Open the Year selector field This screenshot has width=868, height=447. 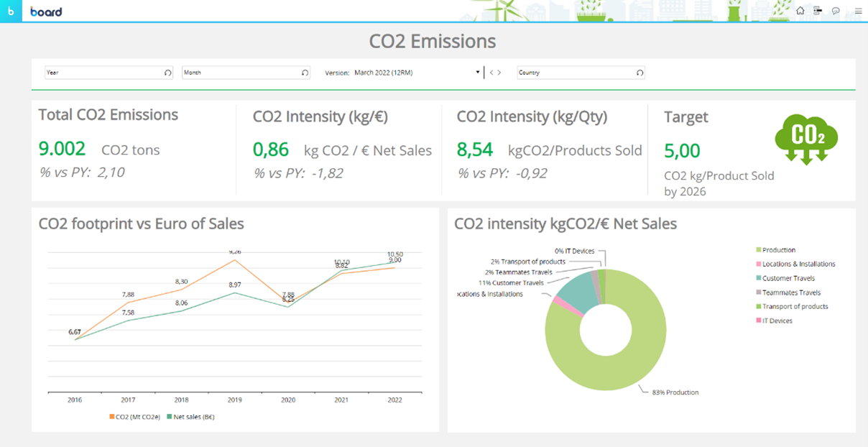point(103,73)
